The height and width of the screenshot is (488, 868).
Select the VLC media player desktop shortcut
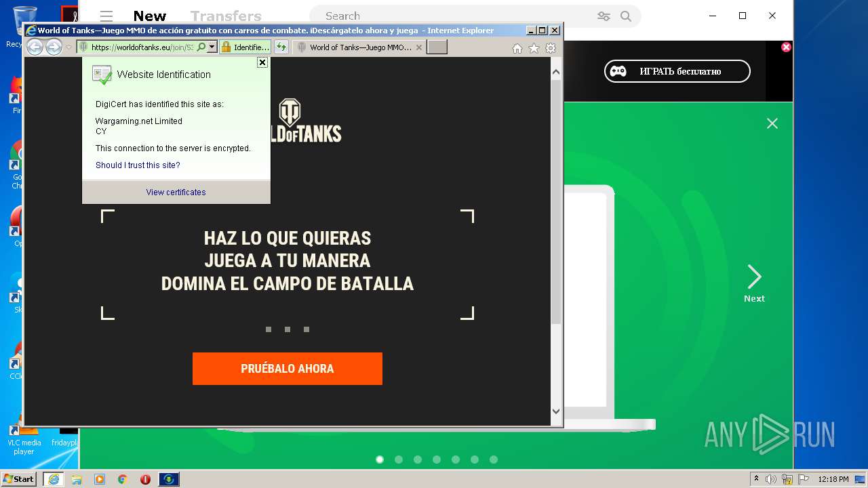point(24,439)
